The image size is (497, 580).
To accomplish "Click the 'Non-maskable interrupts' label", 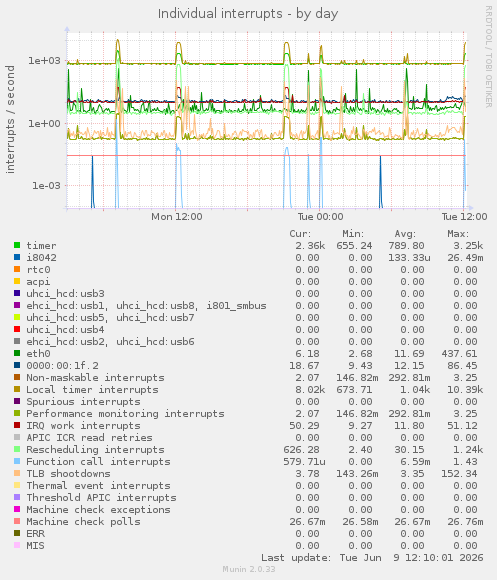I will (95, 378).
